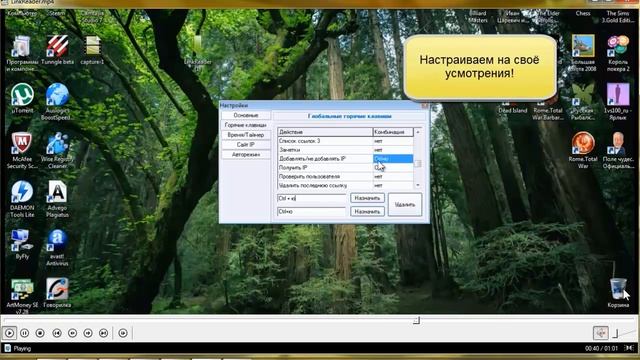
Task: Launch Auslogics BoostSpeed from the desktop
Action: [57, 102]
